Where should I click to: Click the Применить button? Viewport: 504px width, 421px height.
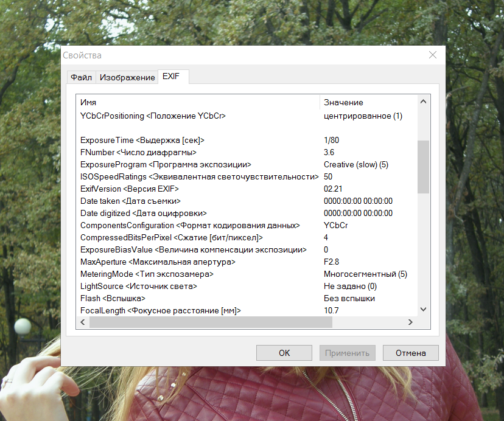click(347, 353)
